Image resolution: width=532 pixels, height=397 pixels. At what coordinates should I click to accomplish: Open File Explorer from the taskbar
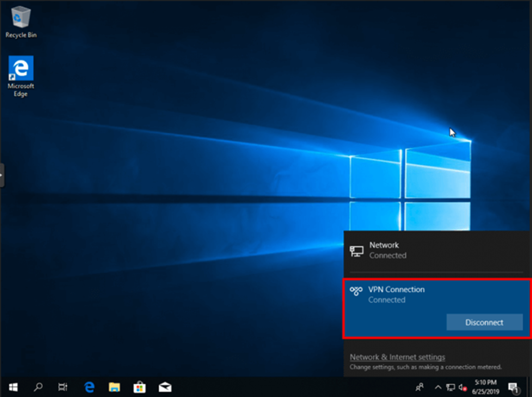point(114,388)
